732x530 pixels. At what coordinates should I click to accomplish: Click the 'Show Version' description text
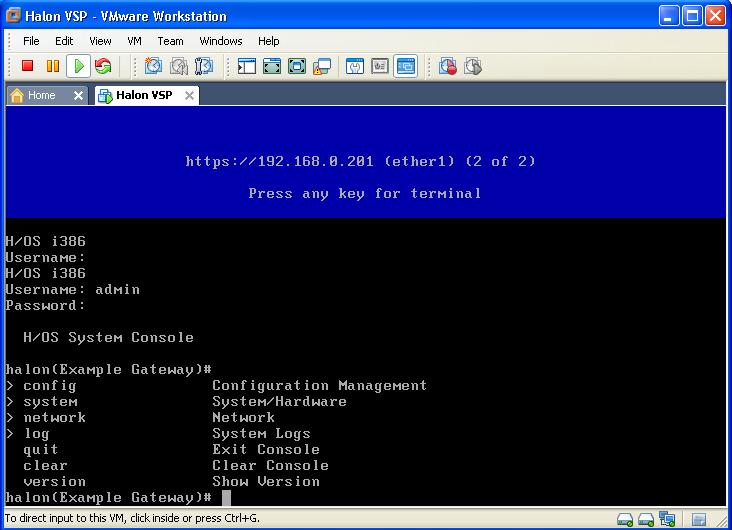coord(266,481)
